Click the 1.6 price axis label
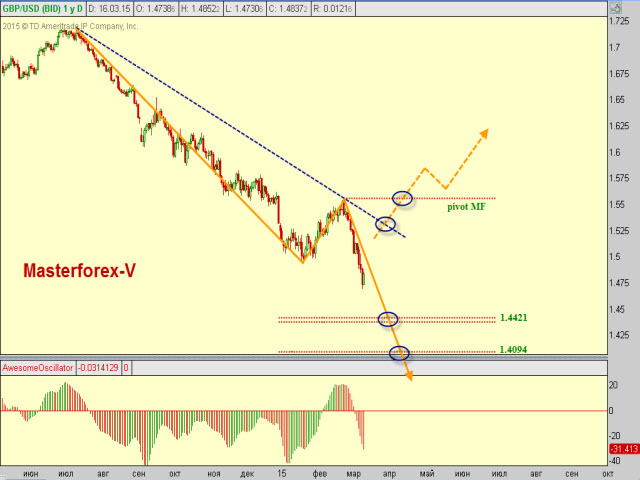 pyautogui.click(x=615, y=152)
